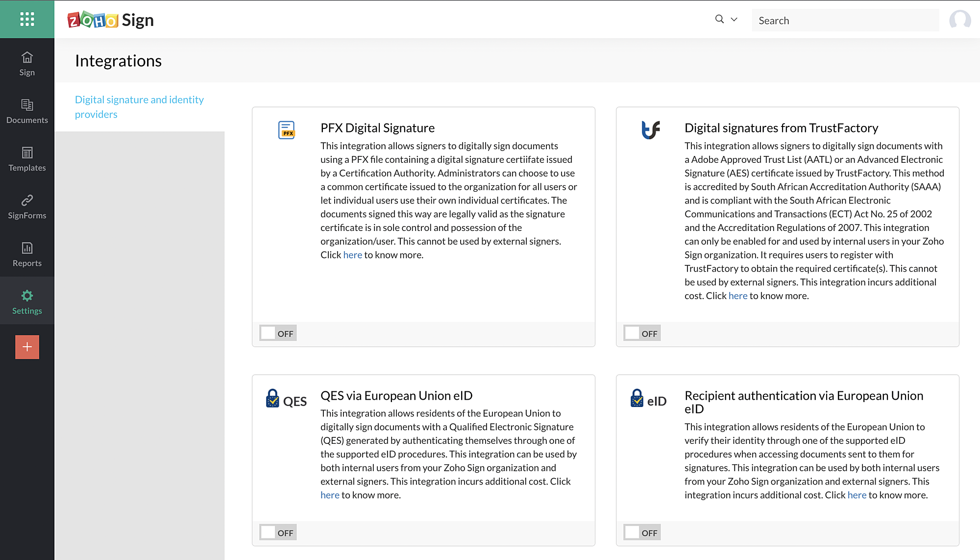This screenshot has height=560, width=980.
Task: Toggle Recipient authentication via eID on
Action: click(642, 533)
